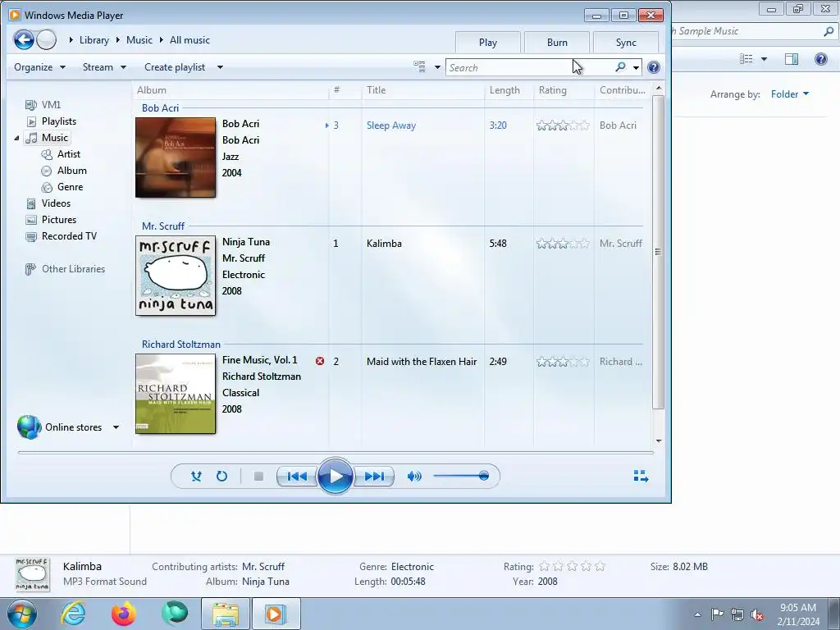Open the Create playlist dropdown arrow

coord(220,67)
